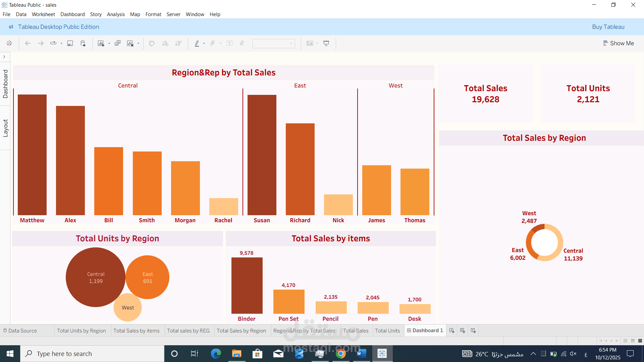Switch to the Total Sales by items tab
Viewport: 644px width, 362px height.
tap(137, 330)
